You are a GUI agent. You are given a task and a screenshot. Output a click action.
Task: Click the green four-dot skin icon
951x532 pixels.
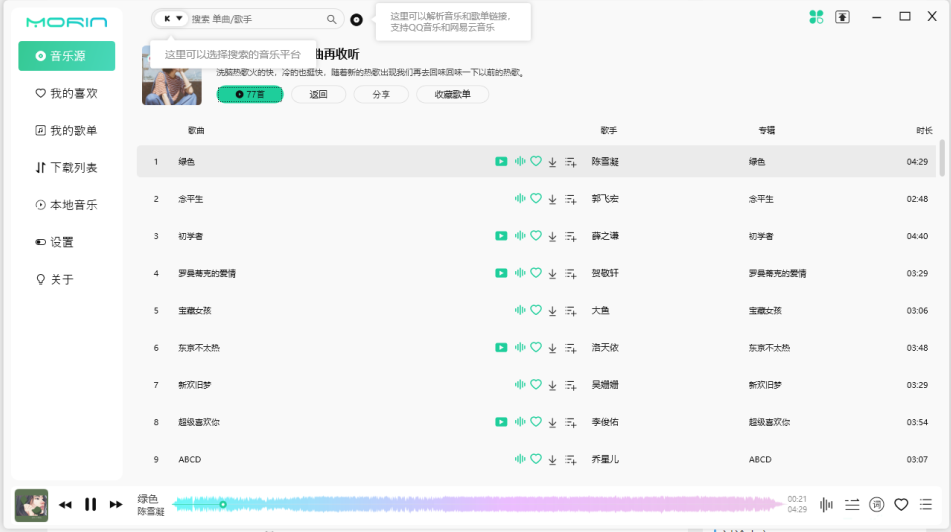816,17
